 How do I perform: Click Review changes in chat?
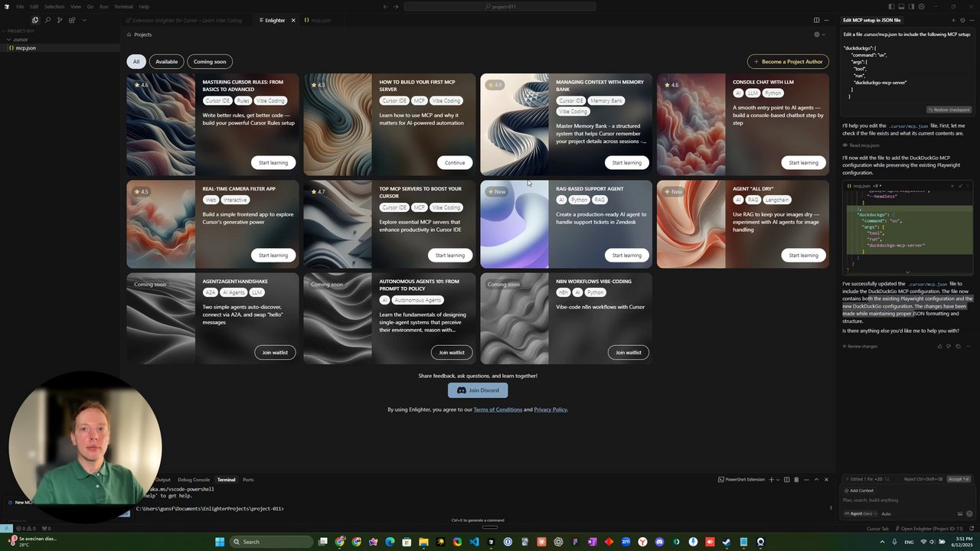pyautogui.click(x=861, y=346)
